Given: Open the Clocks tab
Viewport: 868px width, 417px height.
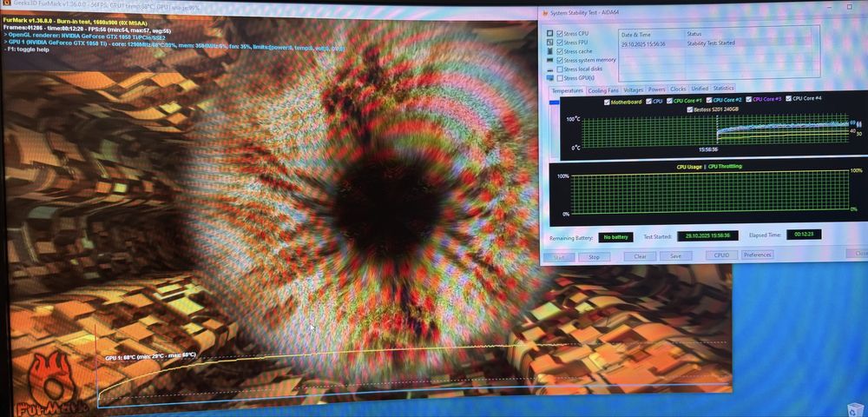Looking at the screenshot, I should (x=678, y=89).
